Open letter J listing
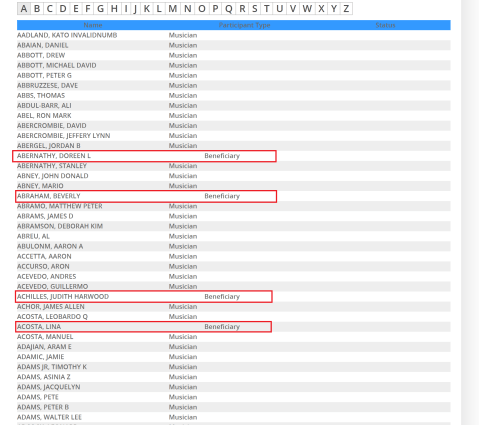479x425 pixels. pos(135,9)
